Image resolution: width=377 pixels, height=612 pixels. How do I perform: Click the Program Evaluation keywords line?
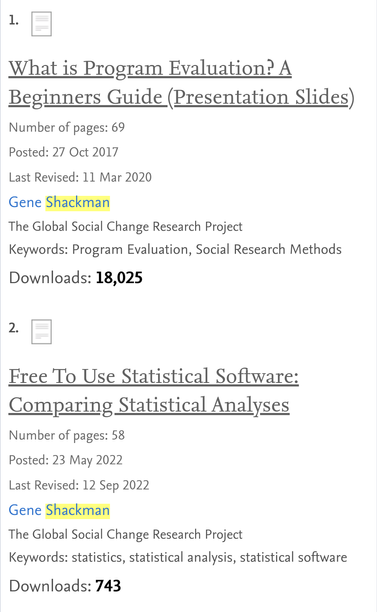pyautogui.click(x=175, y=249)
